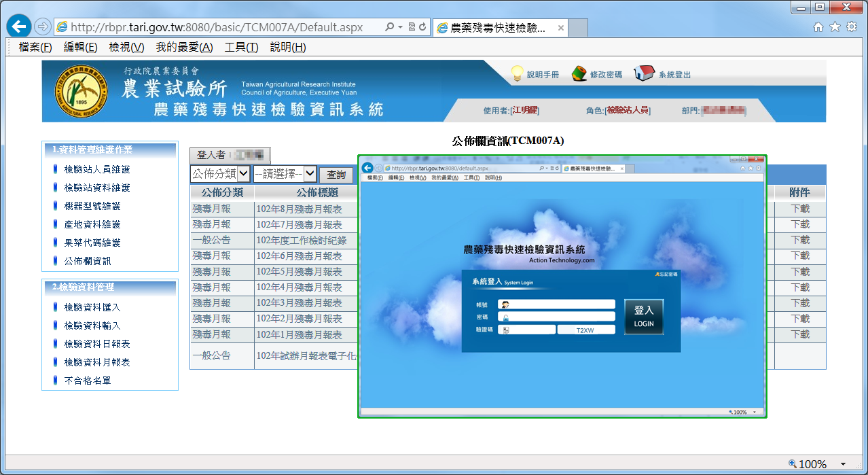
Task: Open the favorites star icon
Action: click(835, 27)
